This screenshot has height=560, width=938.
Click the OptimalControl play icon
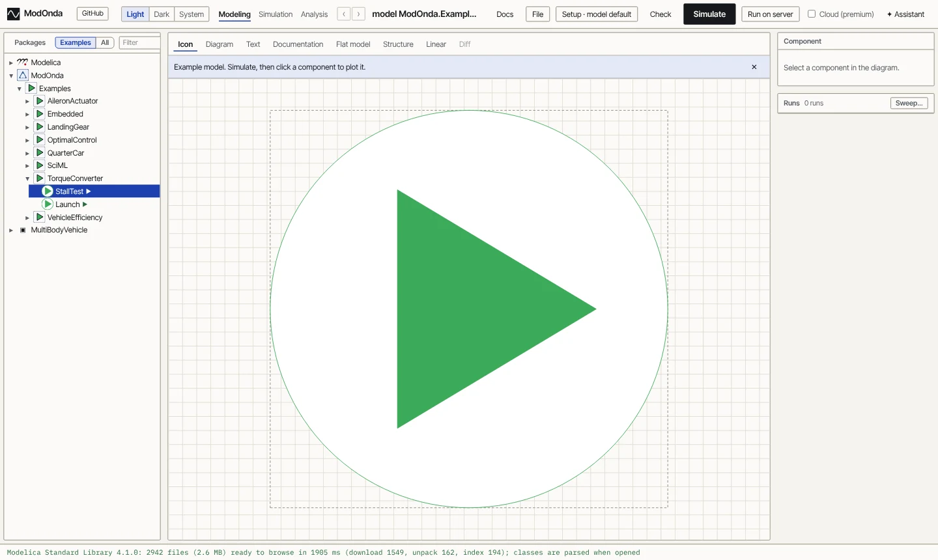pyautogui.click(x=40, y=140)
